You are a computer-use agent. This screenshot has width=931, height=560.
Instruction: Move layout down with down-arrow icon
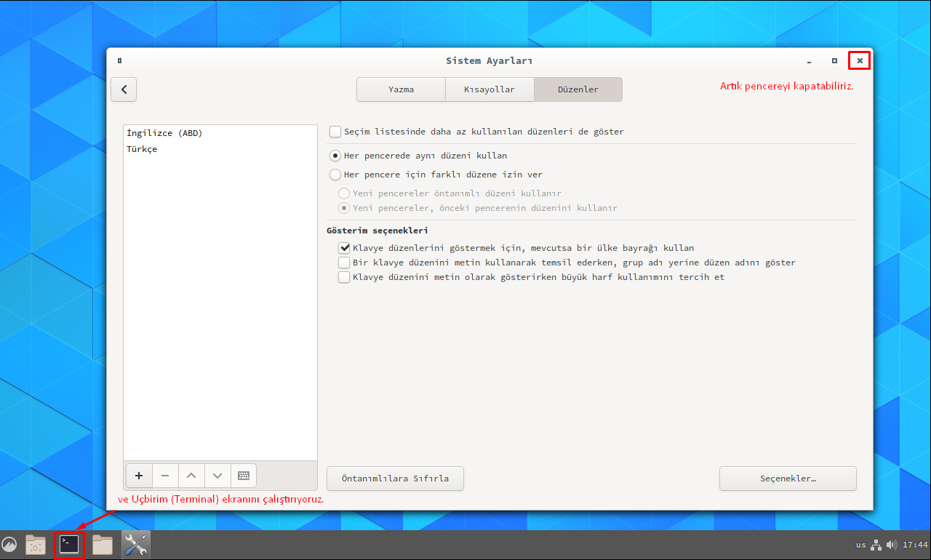pos(217,476)
